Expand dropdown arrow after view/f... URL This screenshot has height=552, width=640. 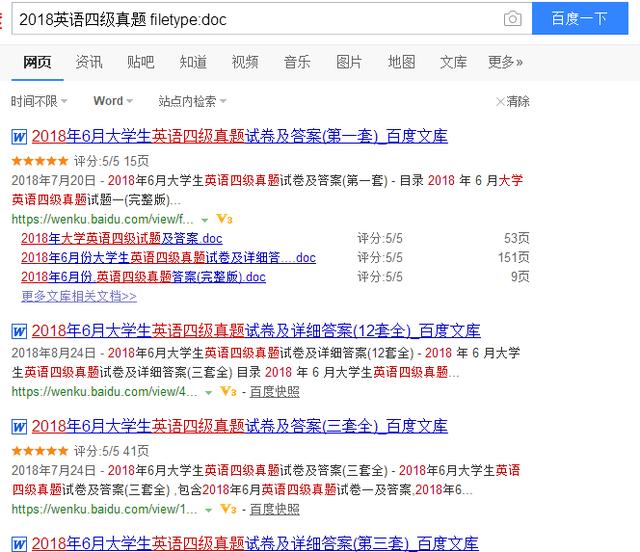(x=204, y=220)
